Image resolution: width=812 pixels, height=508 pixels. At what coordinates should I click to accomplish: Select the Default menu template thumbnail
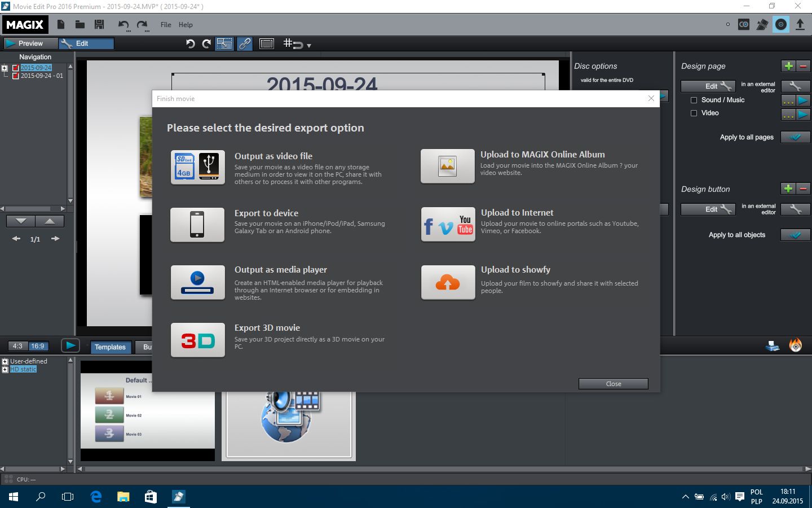[x=148, y=411]
